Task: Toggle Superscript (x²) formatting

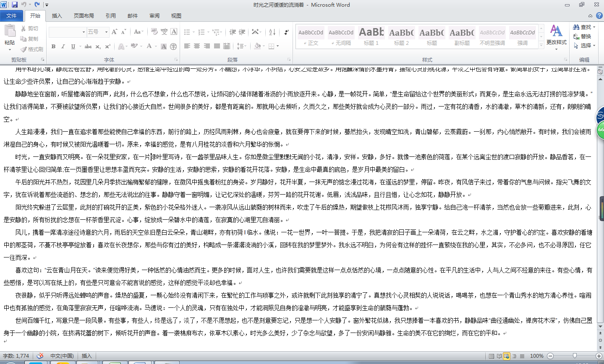Action: pos(108,46)
